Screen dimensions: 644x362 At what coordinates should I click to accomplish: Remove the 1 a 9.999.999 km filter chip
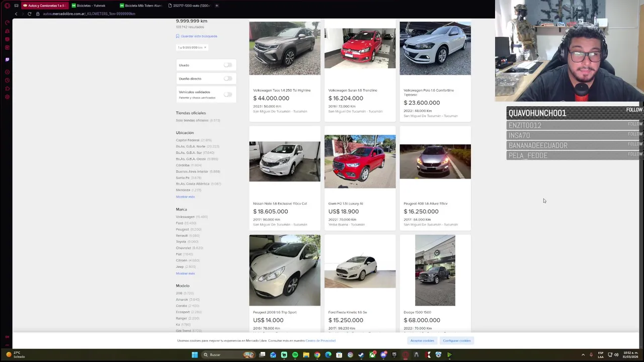coord(205,48)
